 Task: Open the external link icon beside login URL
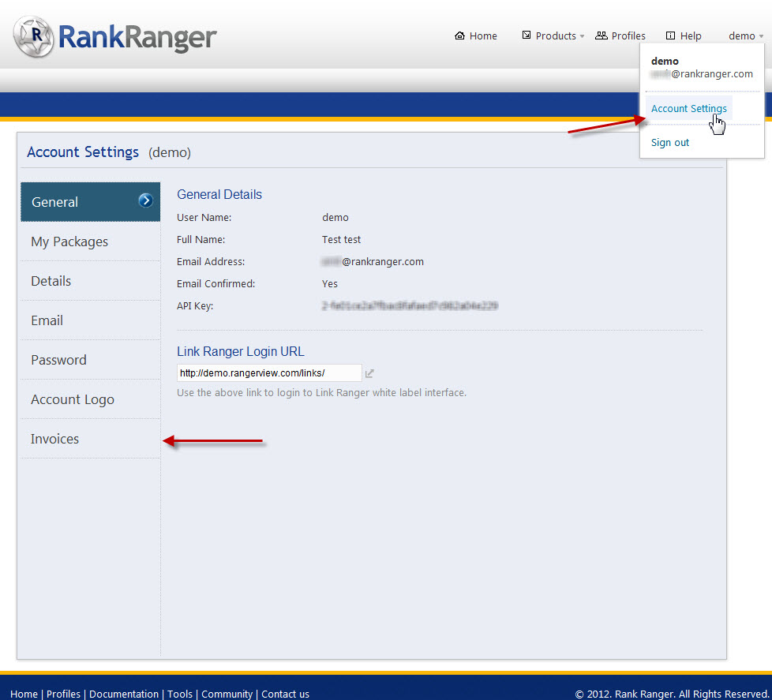pyautogui.click(x=369, y=373)
